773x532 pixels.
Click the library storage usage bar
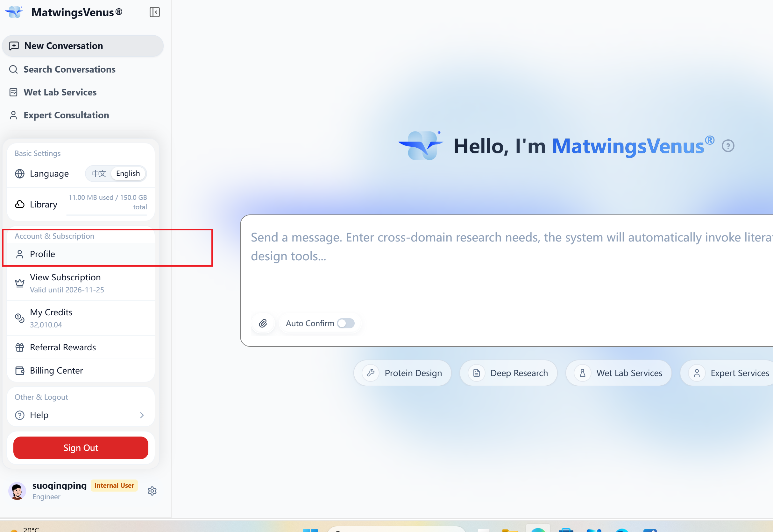click(106, 215)
